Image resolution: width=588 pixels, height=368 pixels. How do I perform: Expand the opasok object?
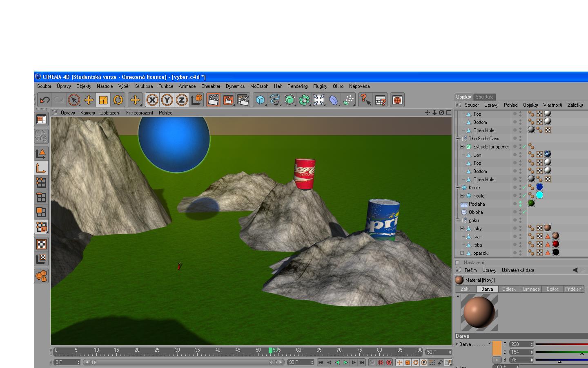pyautogui.click(x=462, y=253)
